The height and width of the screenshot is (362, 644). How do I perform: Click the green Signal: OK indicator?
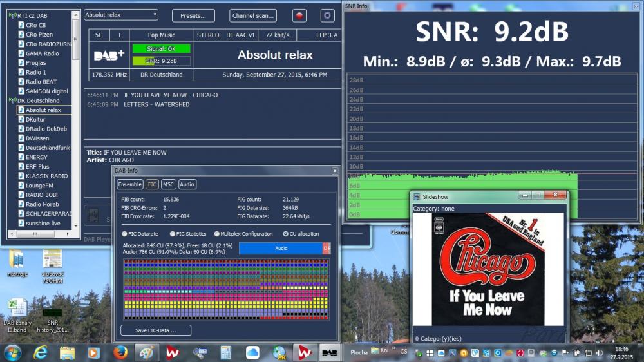(161, 48)
